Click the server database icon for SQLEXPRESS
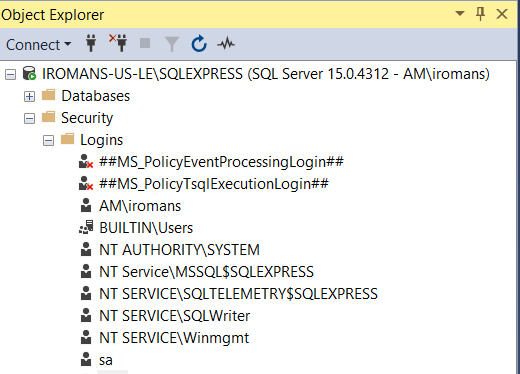This screenshot has height=374, width=520. point(29,74)
